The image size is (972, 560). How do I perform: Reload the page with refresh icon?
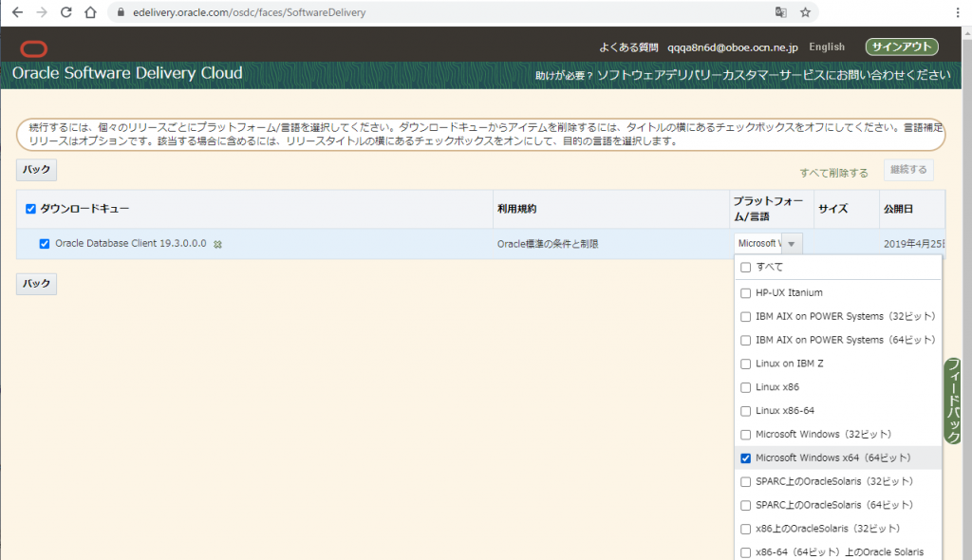click(65, 12)
